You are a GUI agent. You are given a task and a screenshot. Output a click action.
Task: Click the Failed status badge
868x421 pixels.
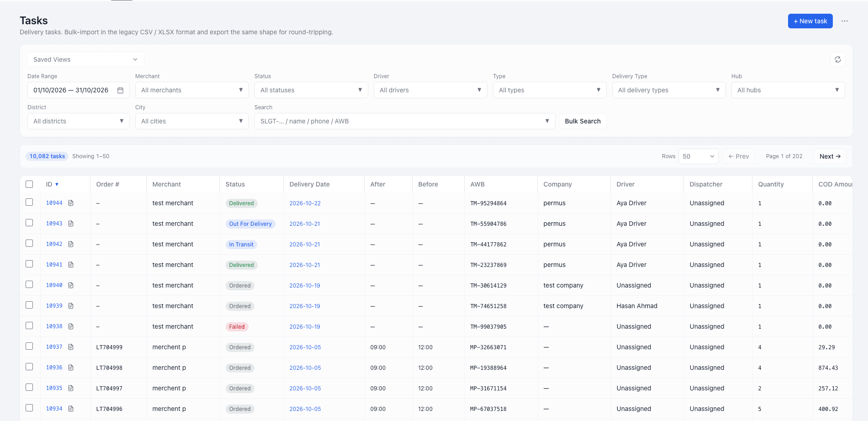237,327
